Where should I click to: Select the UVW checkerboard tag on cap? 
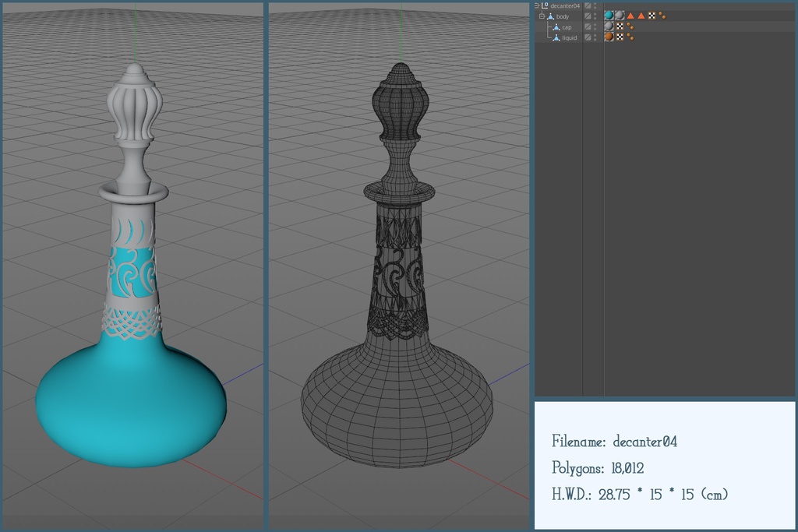pos(620,26)
